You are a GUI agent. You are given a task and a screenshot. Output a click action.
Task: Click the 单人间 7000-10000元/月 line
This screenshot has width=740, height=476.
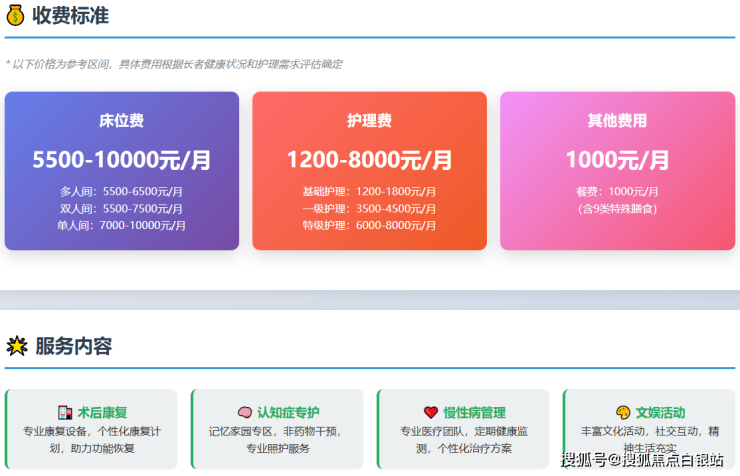pyautogui.click(x=121, y=225)
